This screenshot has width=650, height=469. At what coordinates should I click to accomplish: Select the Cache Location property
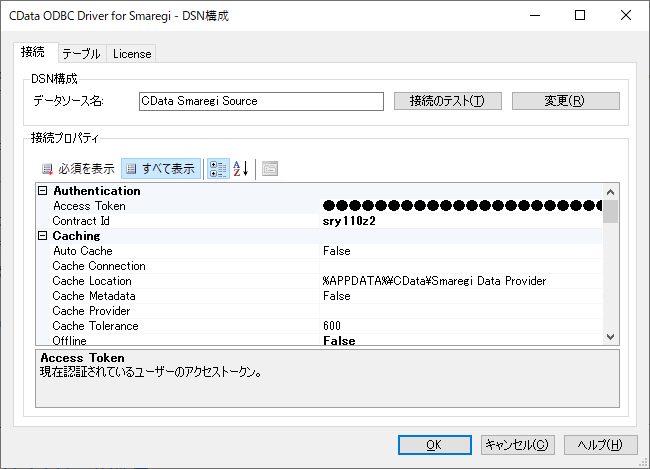(x=92, y=281)
